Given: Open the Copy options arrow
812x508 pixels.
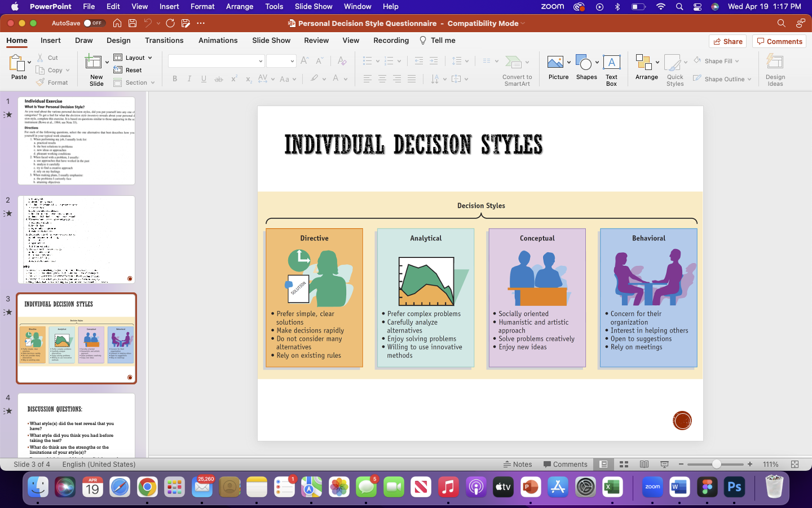Looking at the screenshot, I should pos(68,71).
